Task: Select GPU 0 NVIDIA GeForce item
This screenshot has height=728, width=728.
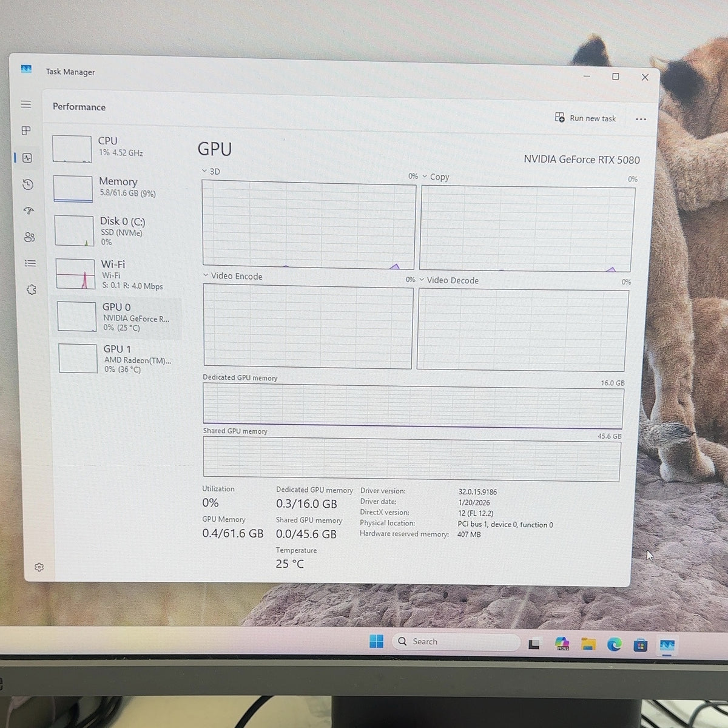Action: [118, 317]
